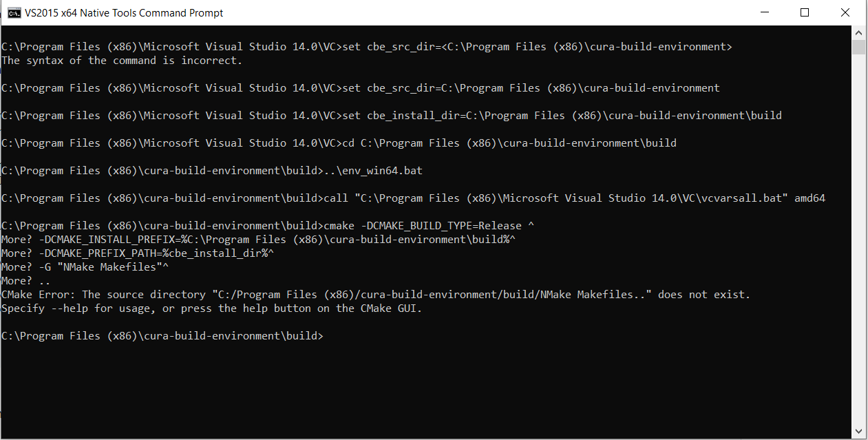Click the '..\env_win64.bat' command line
The width and height of the screenshot is (868, 440).
tap(212, 171)
